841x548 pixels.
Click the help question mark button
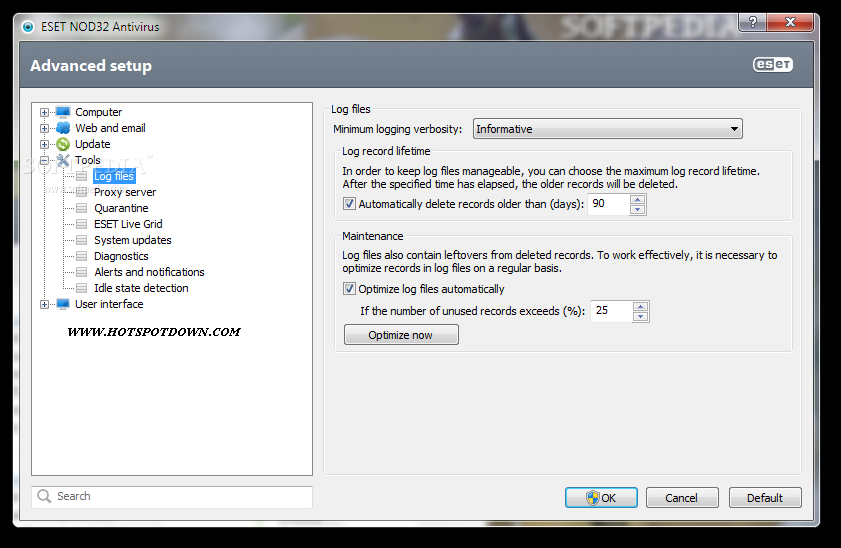[x=753, y=22]
